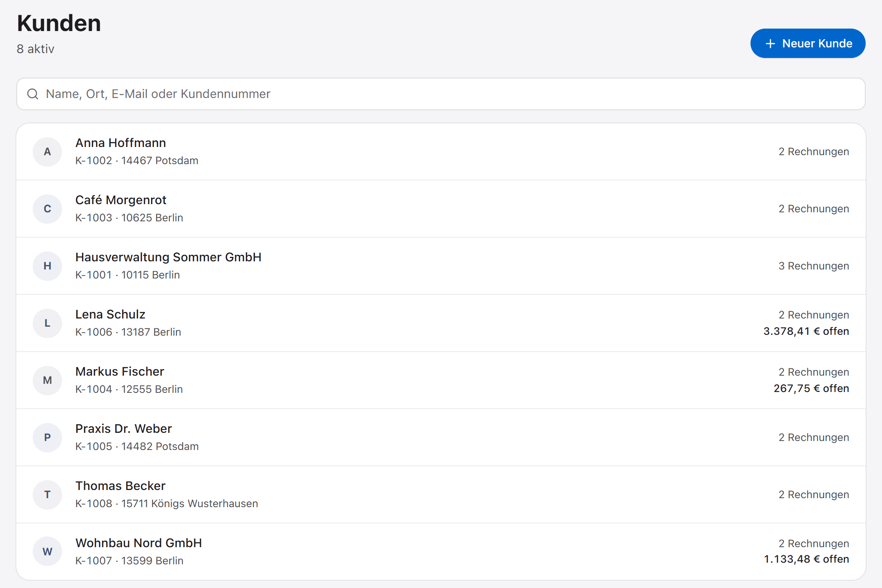Click the Lena Schulz avatar L
The height and width of the screenshot is (588, 882).
pos(47,323)
